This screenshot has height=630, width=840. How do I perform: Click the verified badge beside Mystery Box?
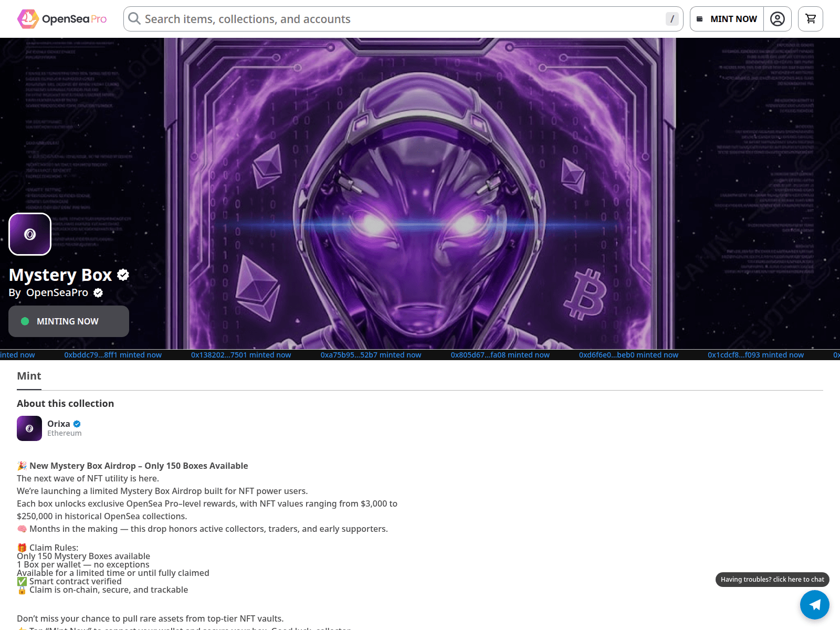(123, 275)
